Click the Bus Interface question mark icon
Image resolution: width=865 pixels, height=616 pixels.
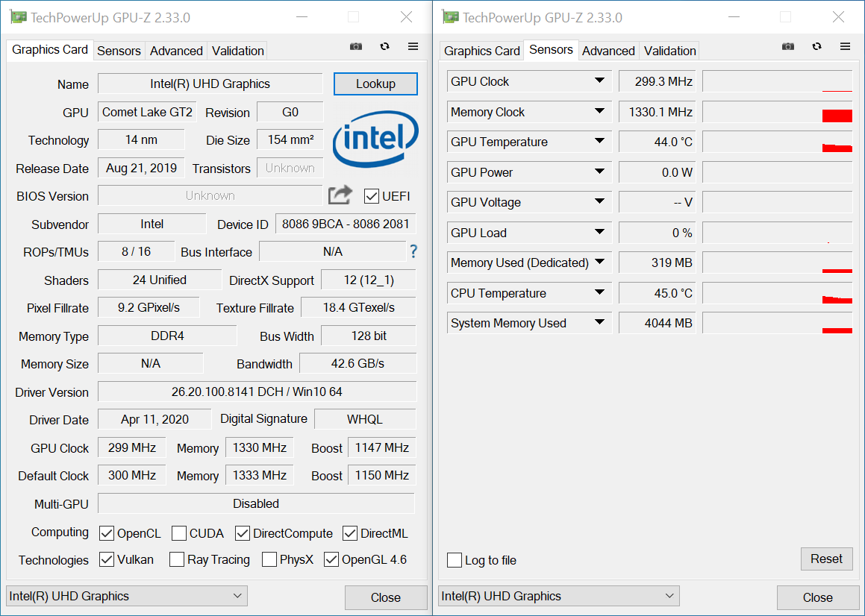coord(413,251)
